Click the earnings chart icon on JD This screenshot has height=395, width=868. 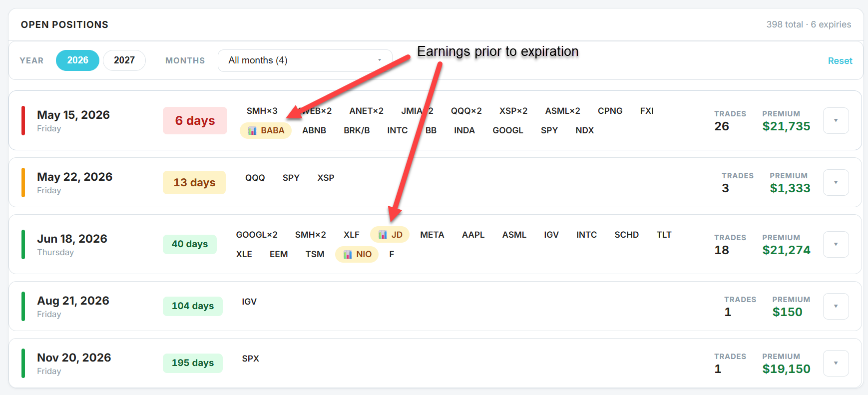pos(383,235)
